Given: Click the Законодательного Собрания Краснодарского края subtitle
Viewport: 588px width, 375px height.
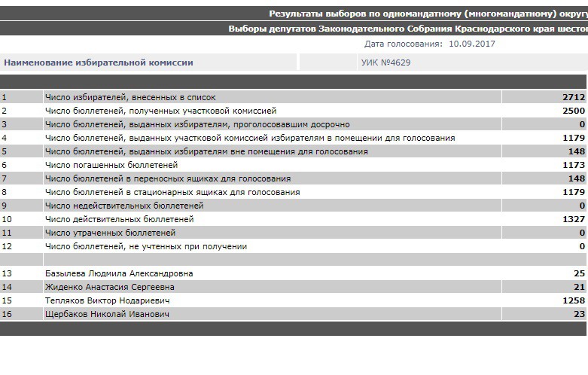Looking at the screenshot, I should pyautogui.click(x=407, y=29).
